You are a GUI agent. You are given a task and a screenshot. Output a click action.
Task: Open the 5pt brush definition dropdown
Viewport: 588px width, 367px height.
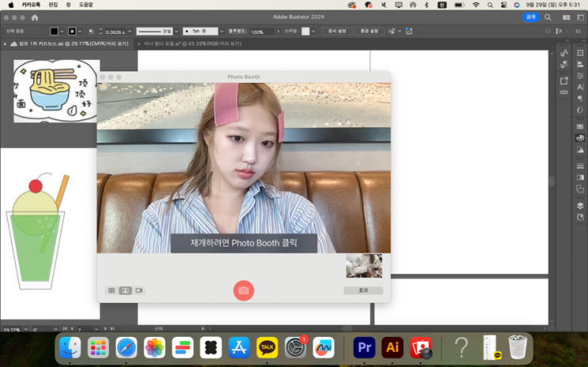[222, 32]
